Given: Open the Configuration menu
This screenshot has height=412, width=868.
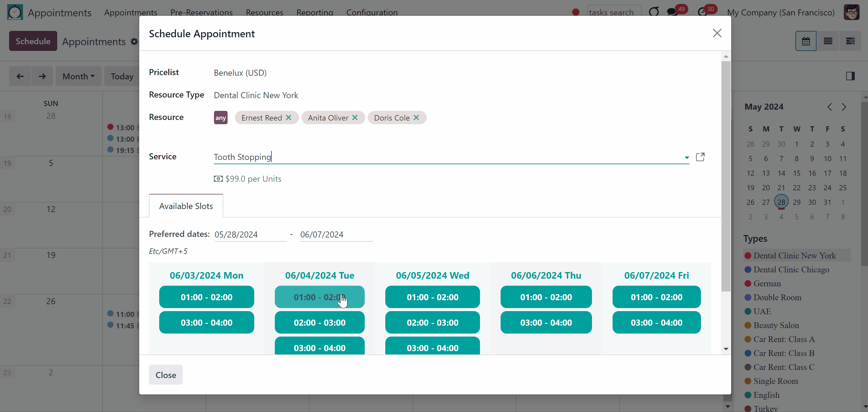Looking at the screenshot, I should [372, 12].
